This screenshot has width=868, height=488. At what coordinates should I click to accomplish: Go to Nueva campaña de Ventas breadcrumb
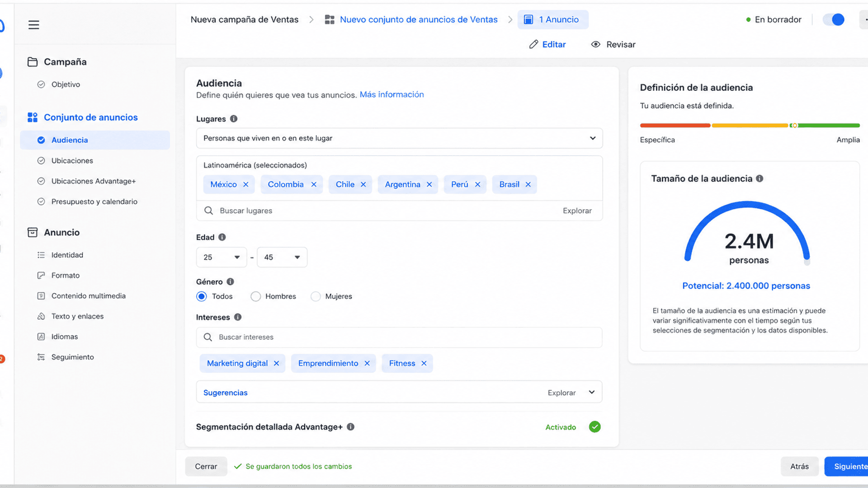[x=245, y=19]
